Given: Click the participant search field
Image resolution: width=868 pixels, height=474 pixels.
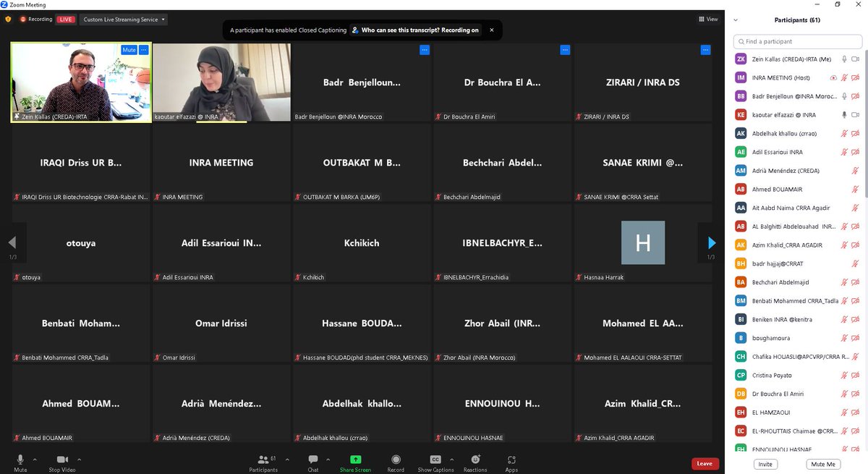Looking at the screenshot, I should [797, 41].
